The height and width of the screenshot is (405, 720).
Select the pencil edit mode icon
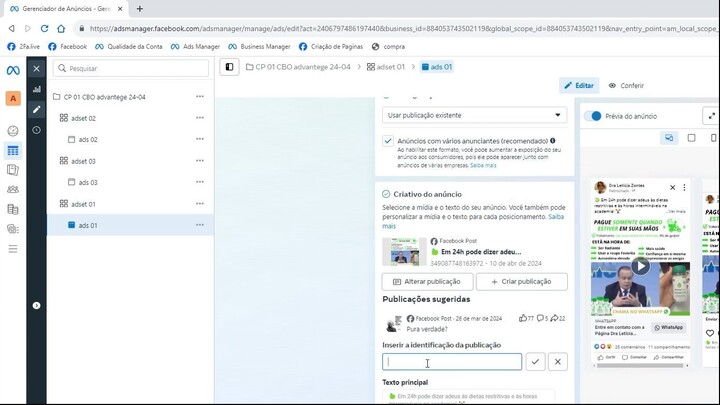coord(36,109)
